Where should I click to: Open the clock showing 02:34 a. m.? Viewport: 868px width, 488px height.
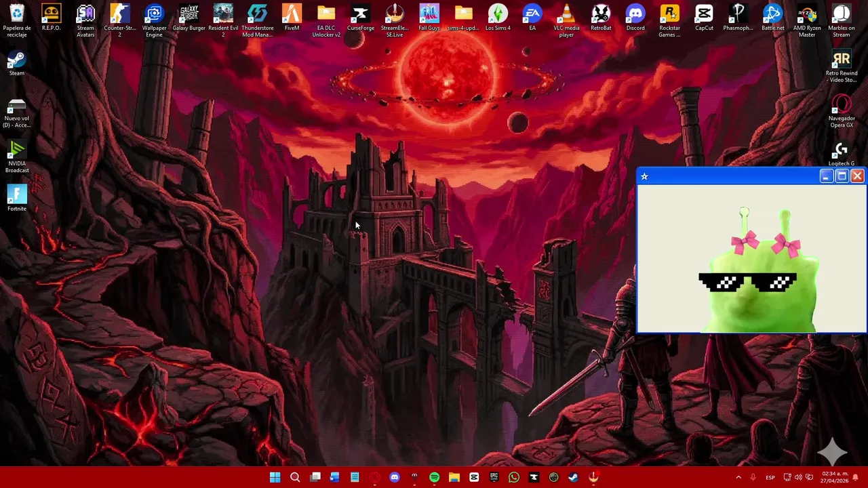(835, 478)
